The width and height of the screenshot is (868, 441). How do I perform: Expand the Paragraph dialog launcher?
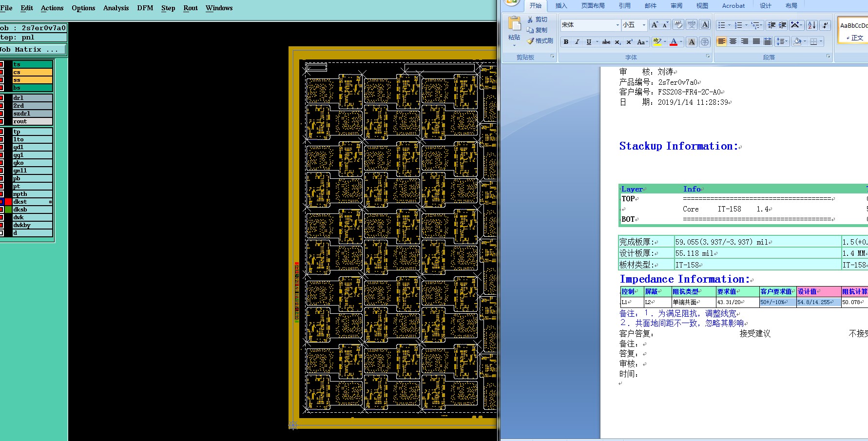(x=828, y=57)
